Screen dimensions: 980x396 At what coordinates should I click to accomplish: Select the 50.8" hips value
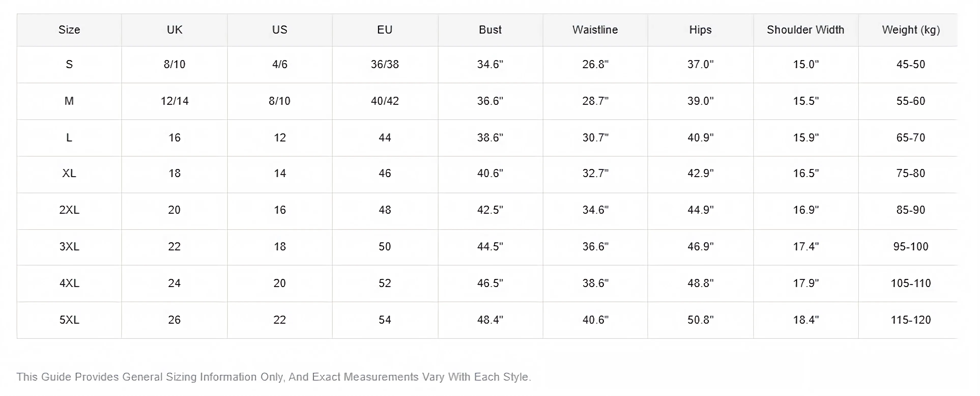coord(700,320)
